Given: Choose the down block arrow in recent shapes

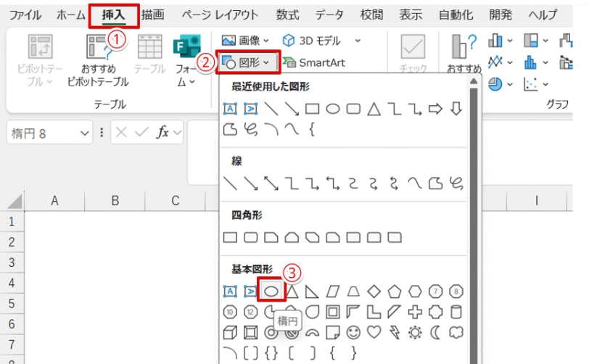Looking at the screenshot, I should click(x=456, y=109).
